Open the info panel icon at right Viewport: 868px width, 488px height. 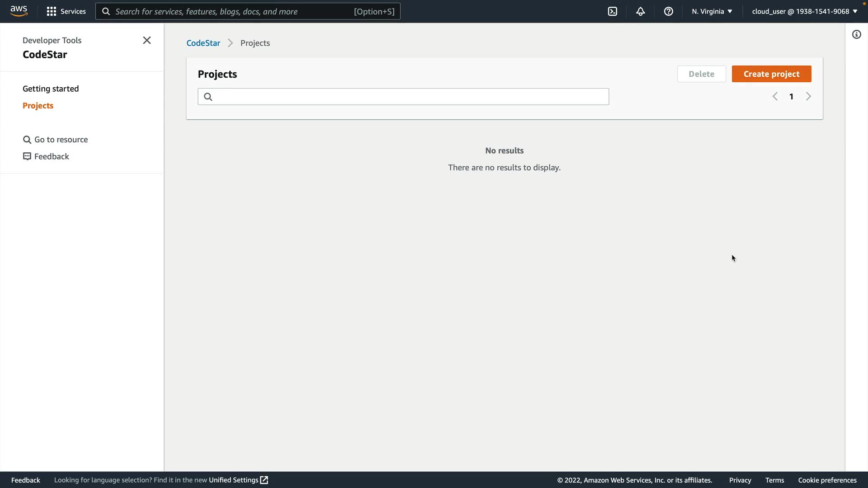point(856,34)
